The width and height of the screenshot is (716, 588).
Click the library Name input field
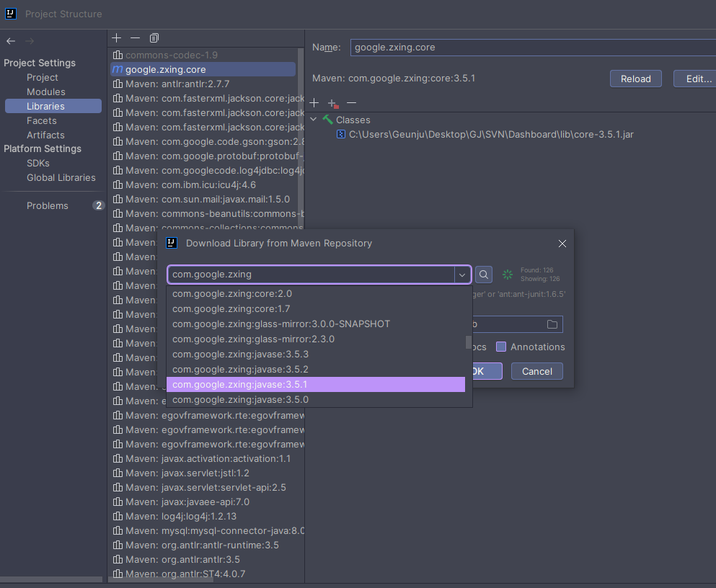coord(532,48)
